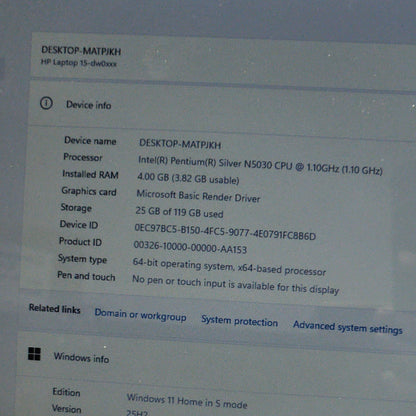
Task: Click the Pentium Silver N5030 processor text
Action: coord(260,166)
